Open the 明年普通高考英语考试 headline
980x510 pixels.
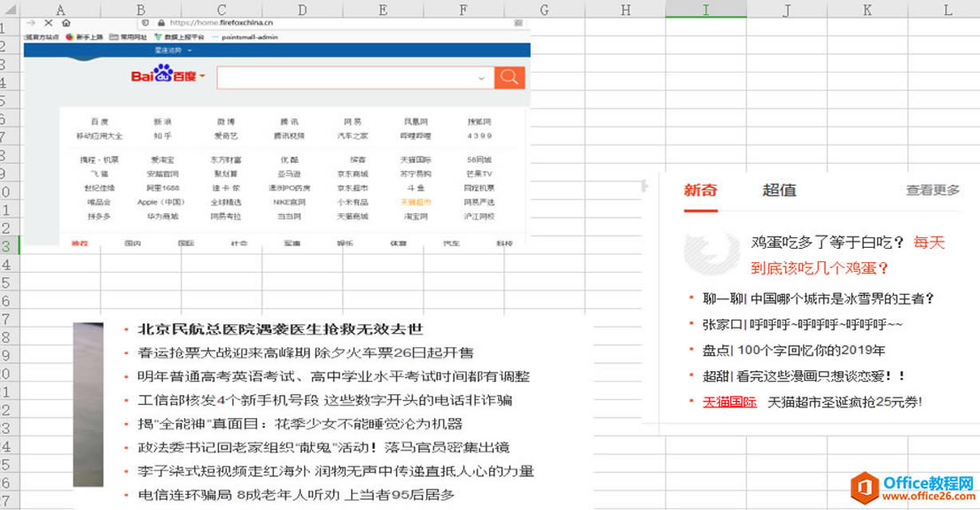coord(334,376)
